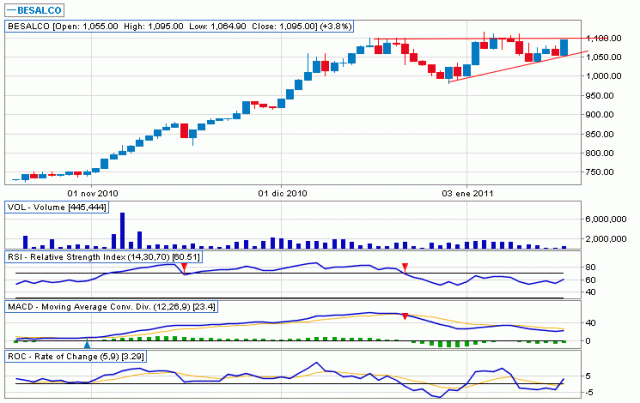
Task: Click the 2,000,000 volume axis label
Action: (606, 239)
